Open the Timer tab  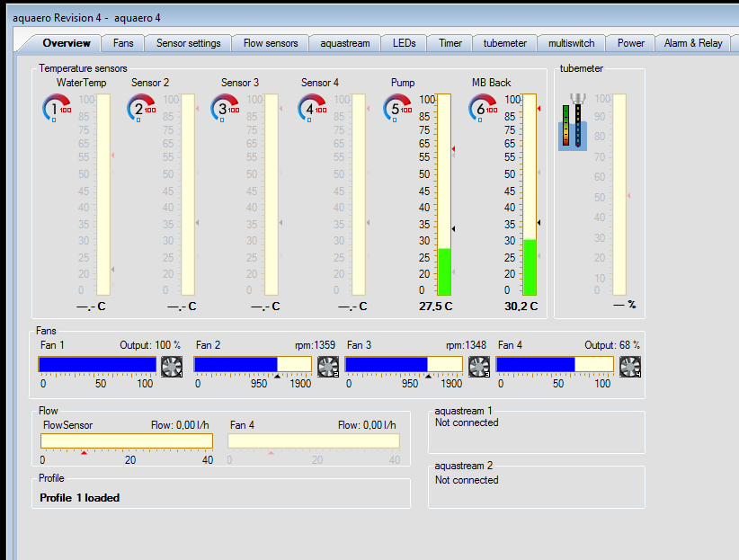coord(450,43)
